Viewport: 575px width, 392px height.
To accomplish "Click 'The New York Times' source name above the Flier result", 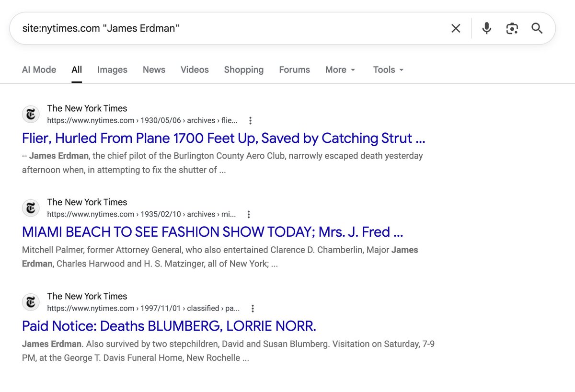I will 87,108.
